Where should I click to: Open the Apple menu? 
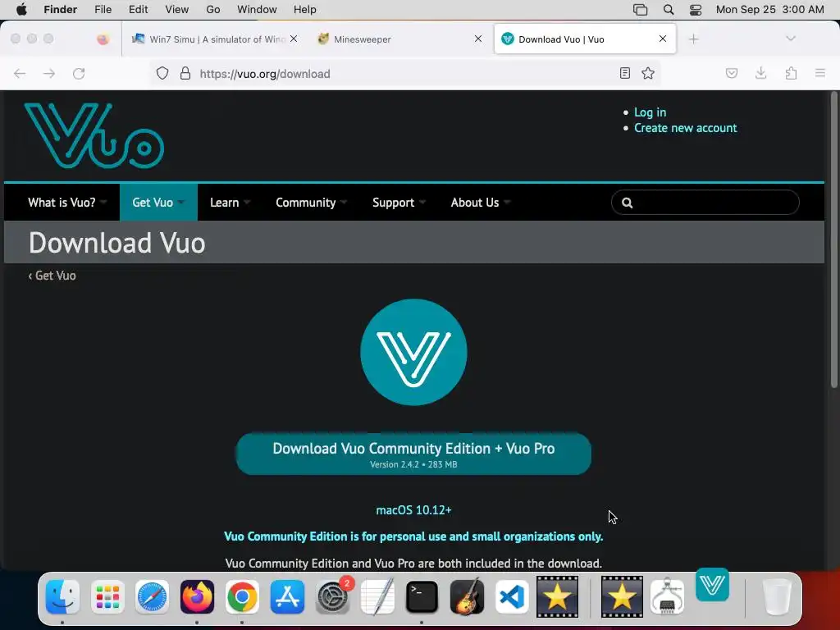point(21,10)
